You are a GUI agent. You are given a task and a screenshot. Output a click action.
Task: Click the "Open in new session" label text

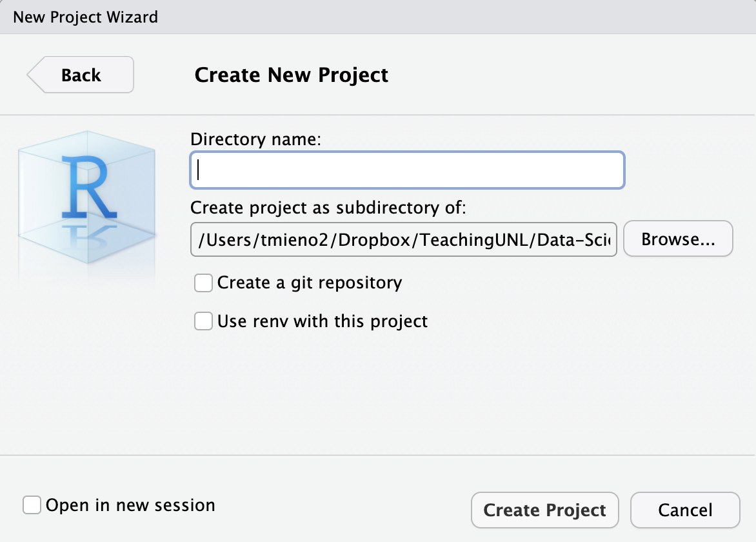[x=130, y=505]
